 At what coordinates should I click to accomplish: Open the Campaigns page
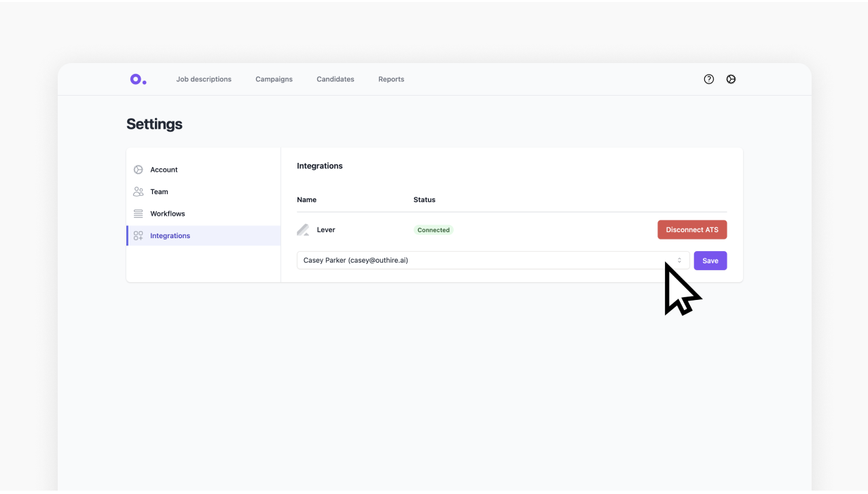pyautogui.click(x=274, y=79)
